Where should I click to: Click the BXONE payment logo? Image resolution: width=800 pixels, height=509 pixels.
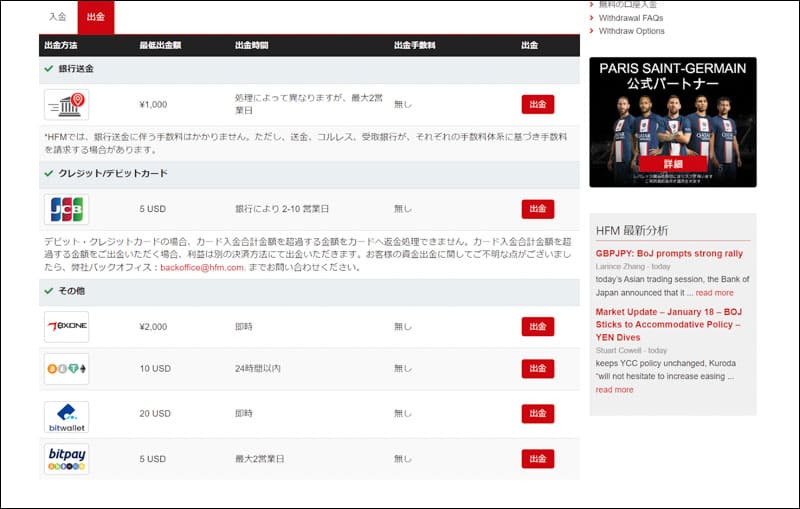click(66, 326)
